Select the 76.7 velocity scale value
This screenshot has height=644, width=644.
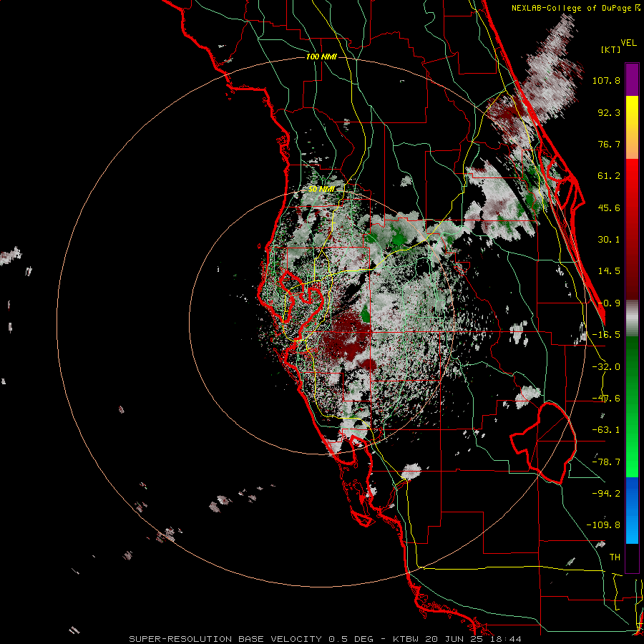(609, 144)
